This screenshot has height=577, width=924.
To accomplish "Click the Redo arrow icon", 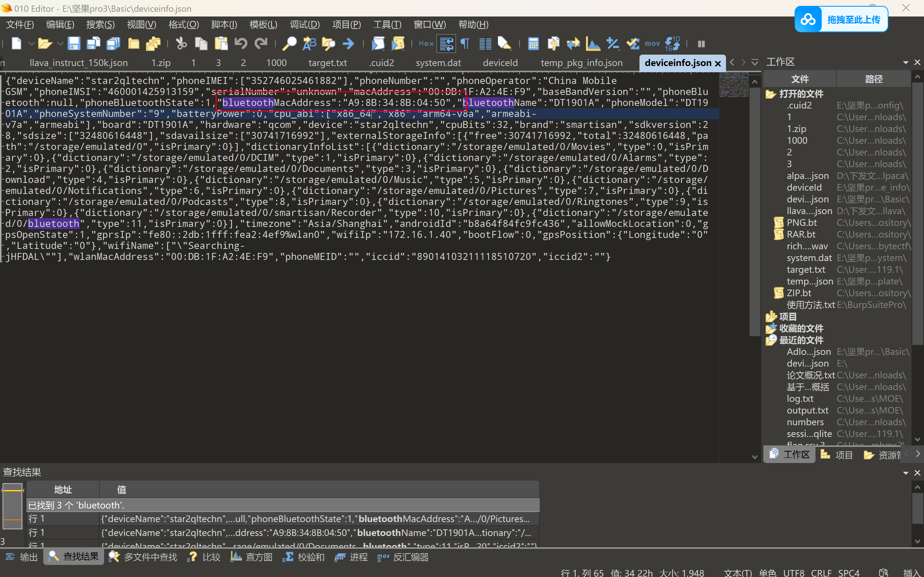I will [261, 44].
